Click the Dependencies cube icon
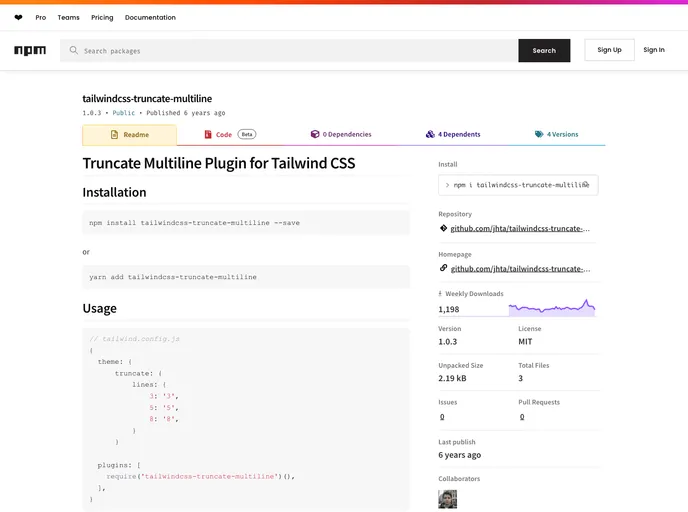 315,134
